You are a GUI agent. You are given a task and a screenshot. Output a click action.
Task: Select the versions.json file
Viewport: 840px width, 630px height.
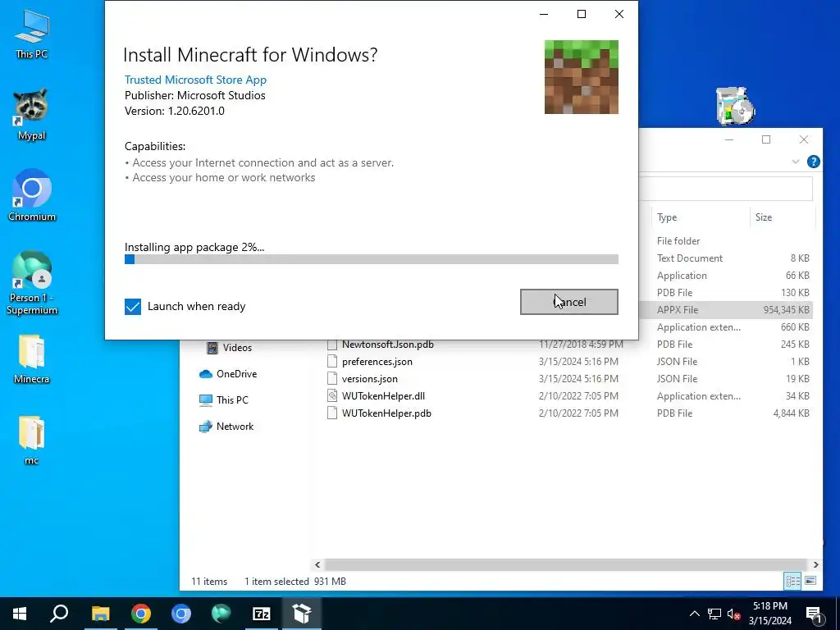pyautogui.click(x=370, y=379)
